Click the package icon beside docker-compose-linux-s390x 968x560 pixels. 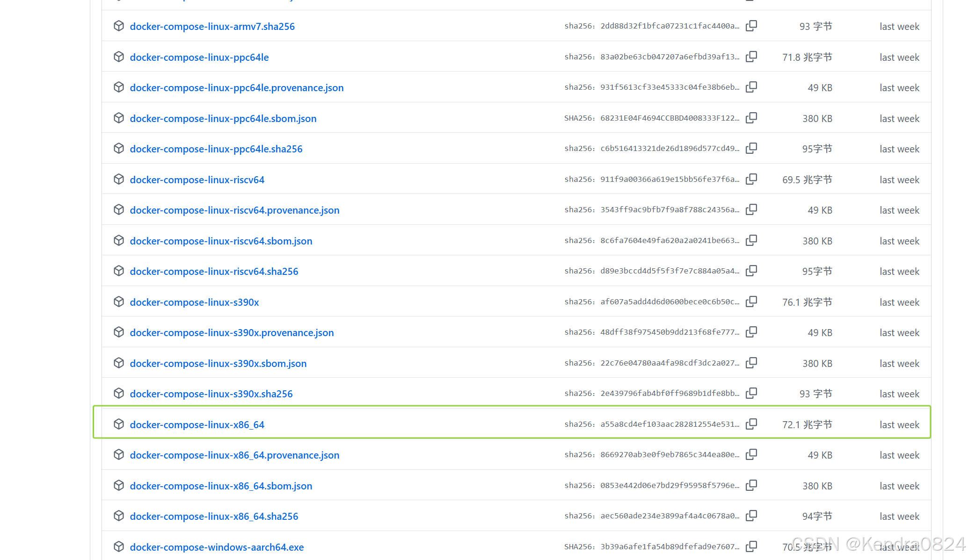[x=118, y=302]
